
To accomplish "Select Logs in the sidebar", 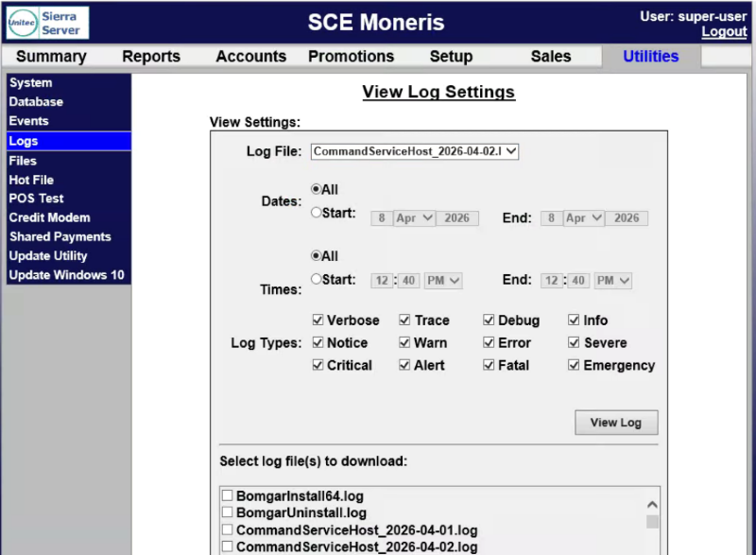I will point(68,141).
